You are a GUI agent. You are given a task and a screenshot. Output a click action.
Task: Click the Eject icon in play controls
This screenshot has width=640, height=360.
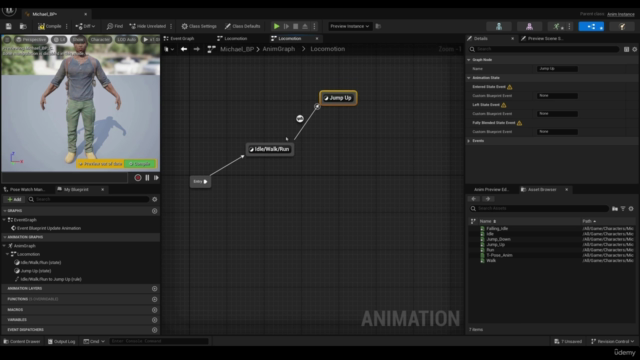click(x=305, y=26)
